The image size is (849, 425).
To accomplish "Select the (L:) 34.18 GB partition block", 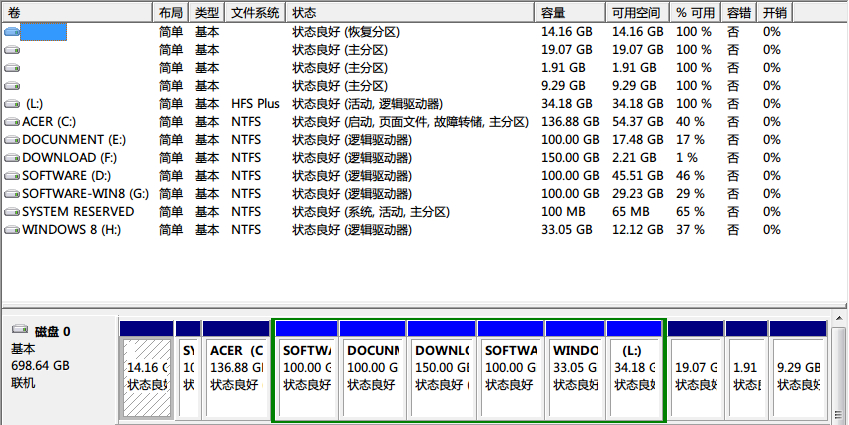I will coord(634,370).
